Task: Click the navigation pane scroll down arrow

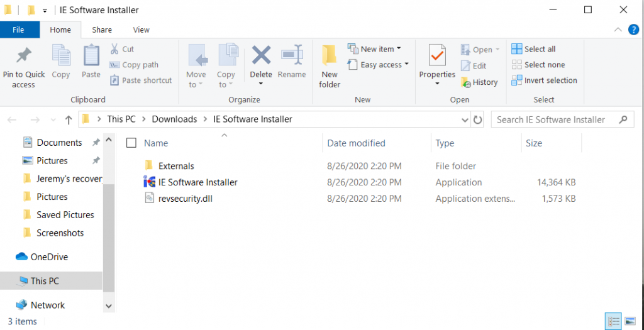Action: pyautogui.click(x=108, y=305)
